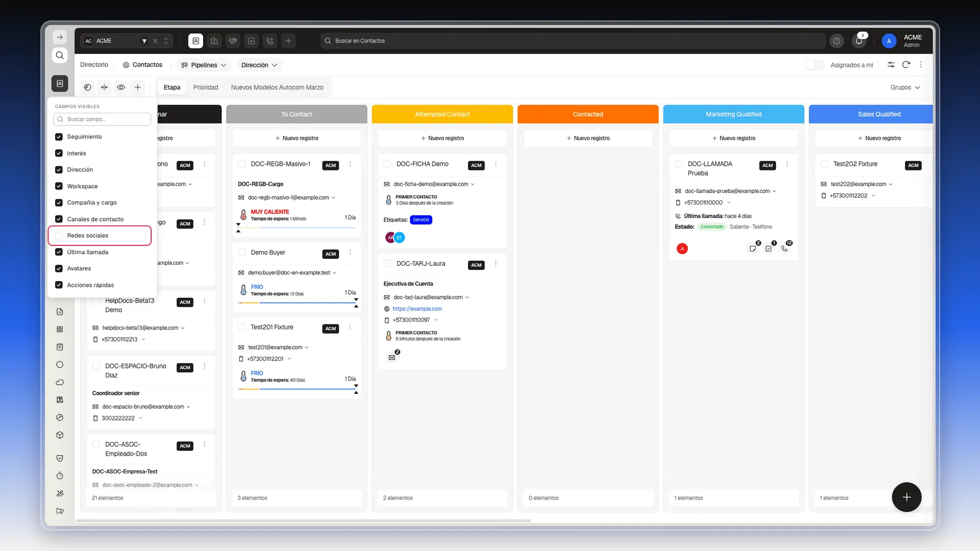The height and width of the screenshot is (551, 980).
Task: Uncheck the Acciones rápidas checkbox
Action: click(59, 285)
